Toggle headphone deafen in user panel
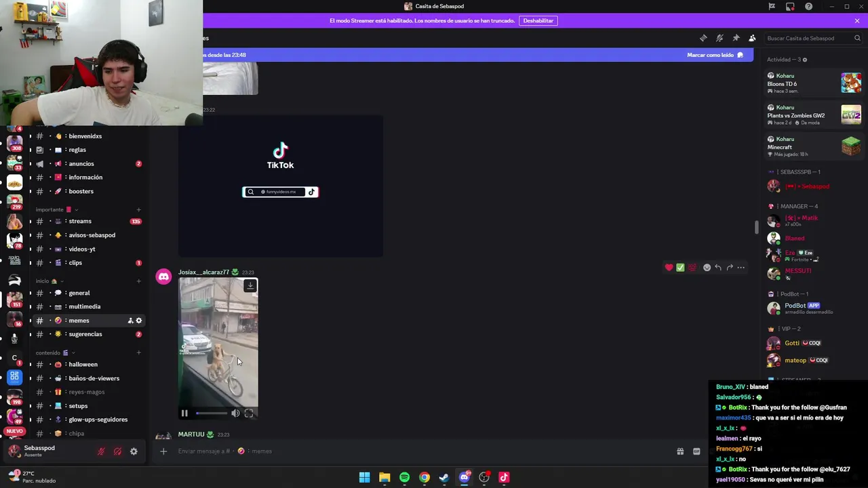The image size is (868, 488). (117, 451)
